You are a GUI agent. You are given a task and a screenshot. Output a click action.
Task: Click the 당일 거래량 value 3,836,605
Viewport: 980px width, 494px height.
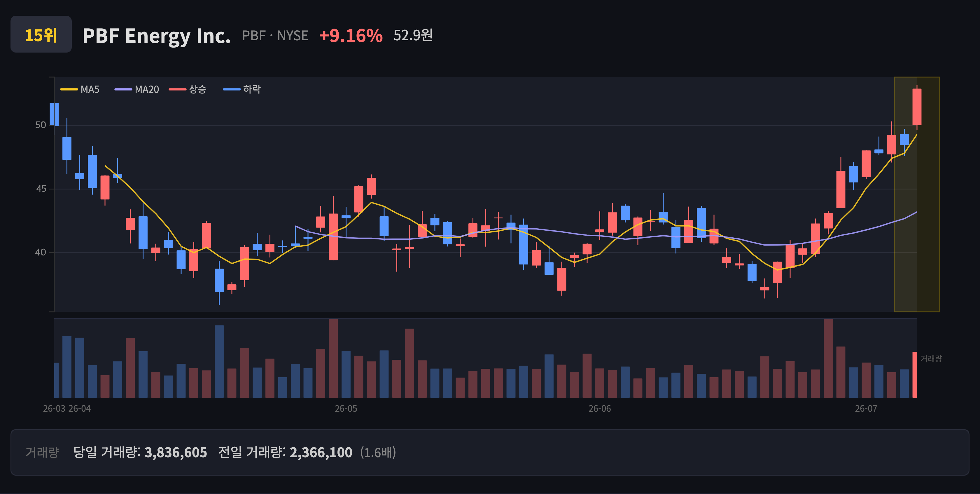click(x=176, y=453)
